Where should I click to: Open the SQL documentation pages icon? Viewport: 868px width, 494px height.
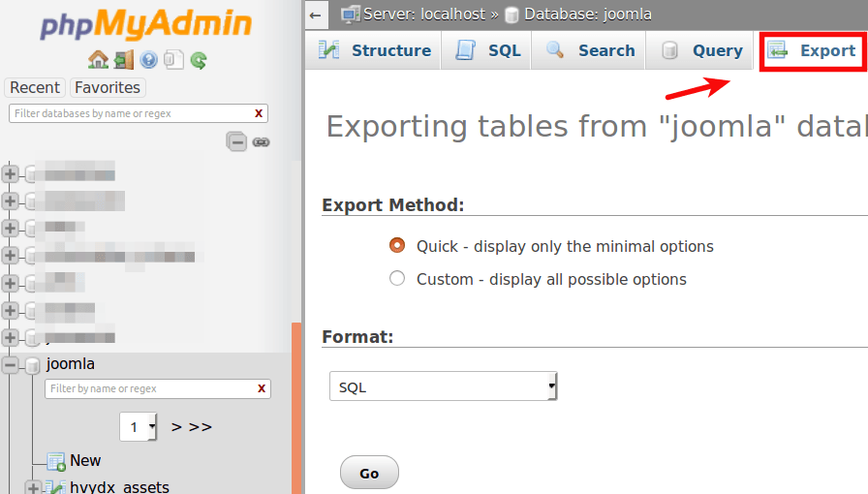point(173,59)
